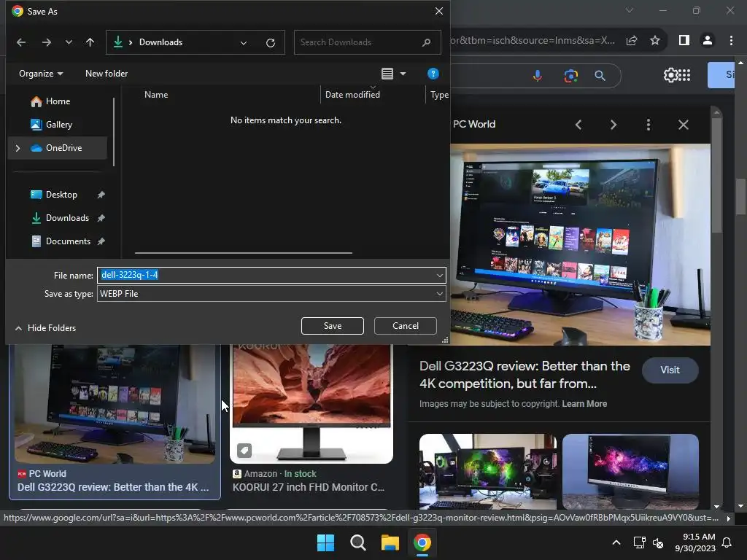Unpin Desktop using its pin icon

point(101,195)
